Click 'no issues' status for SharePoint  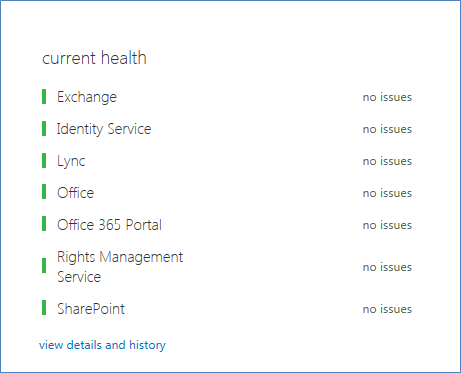coord(387,309)
